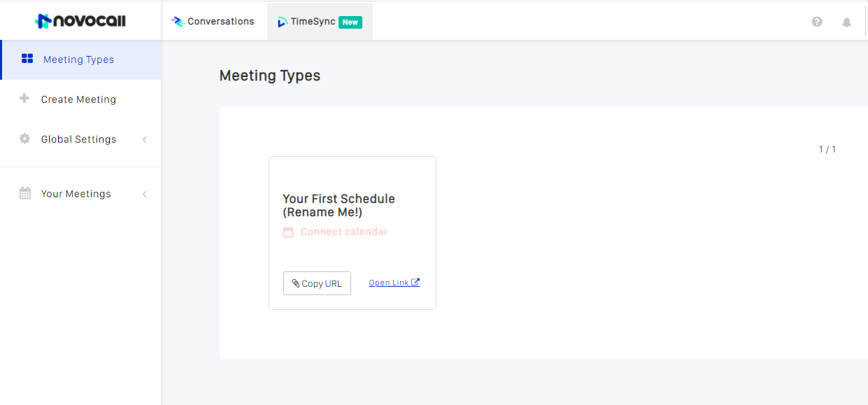Switch to the Conversations tab
The image size is (868, 405).
click(x=213, y=21)
